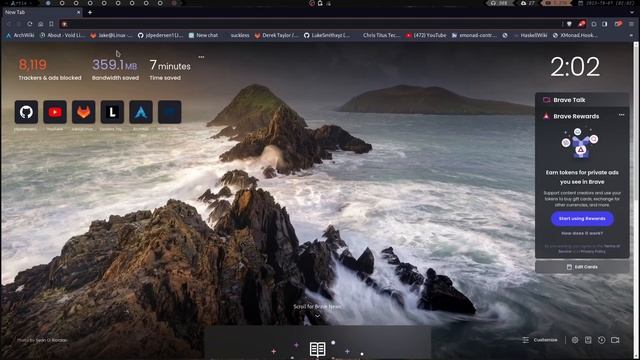This screenshot has width=640, height=360.
Task: Open the xmonad-contrib bookmark
Action: coord(474,36)
